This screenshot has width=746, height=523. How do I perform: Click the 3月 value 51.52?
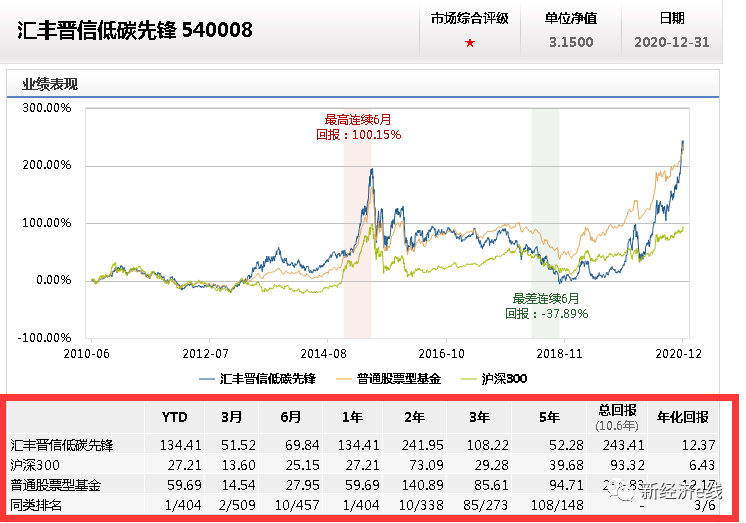[238, 445]
